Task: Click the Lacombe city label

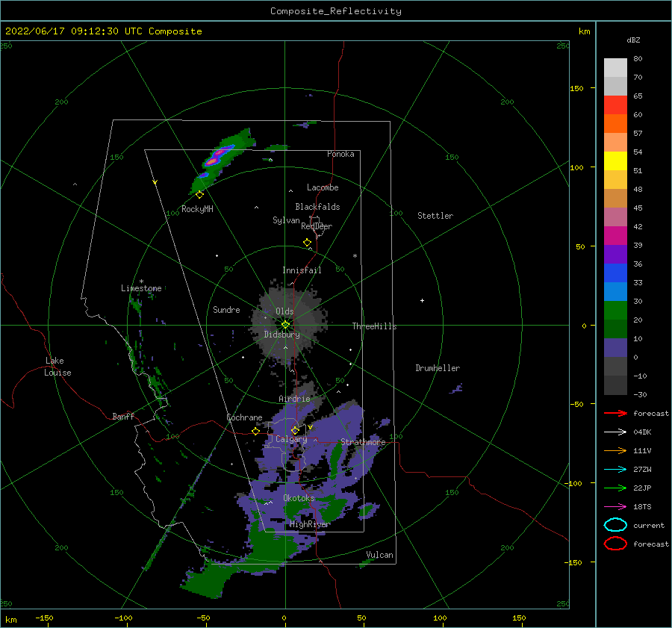Action: pos(323,187)
